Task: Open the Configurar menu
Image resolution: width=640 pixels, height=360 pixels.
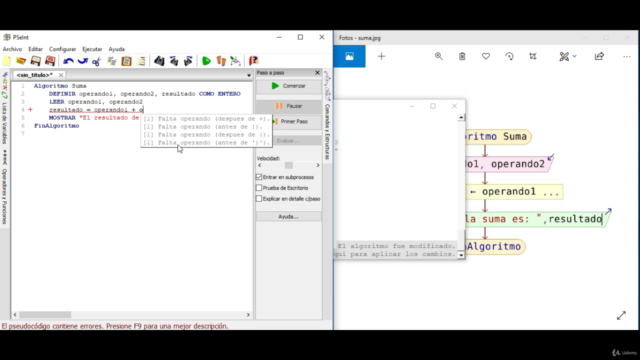Action: pyautogui.click(x=62, y=49)
